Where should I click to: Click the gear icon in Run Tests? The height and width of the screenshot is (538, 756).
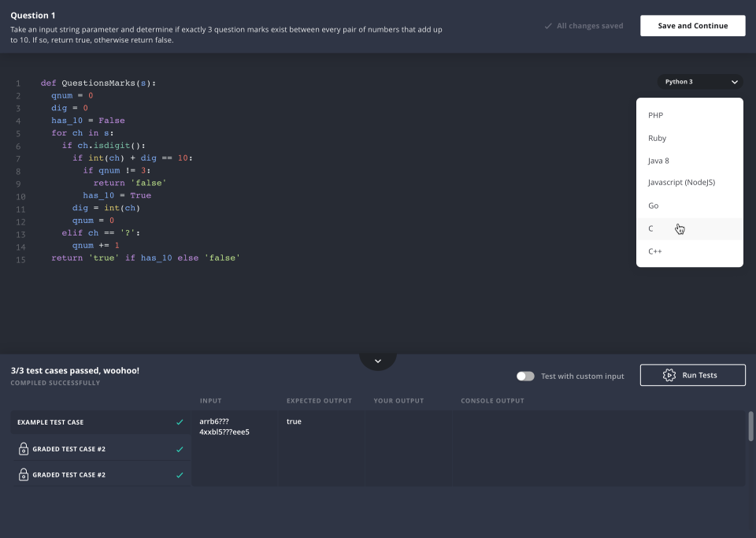[x=669, y=375]
